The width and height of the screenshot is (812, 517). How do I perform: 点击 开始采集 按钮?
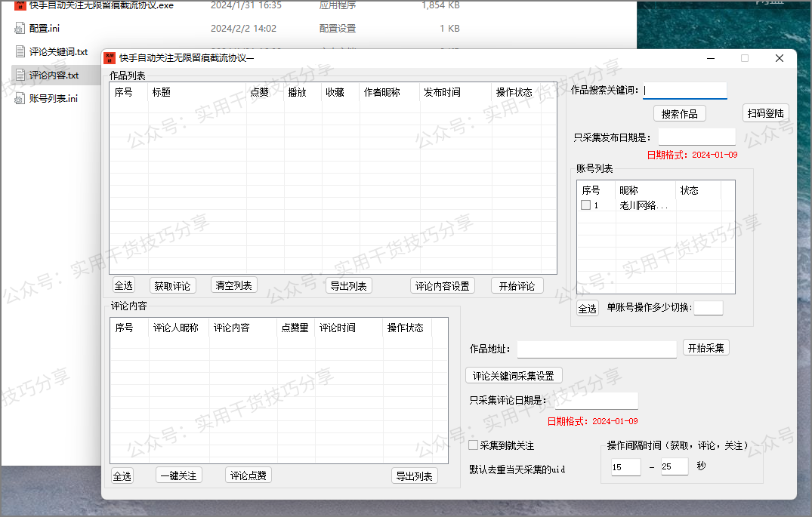pos(705,348)
